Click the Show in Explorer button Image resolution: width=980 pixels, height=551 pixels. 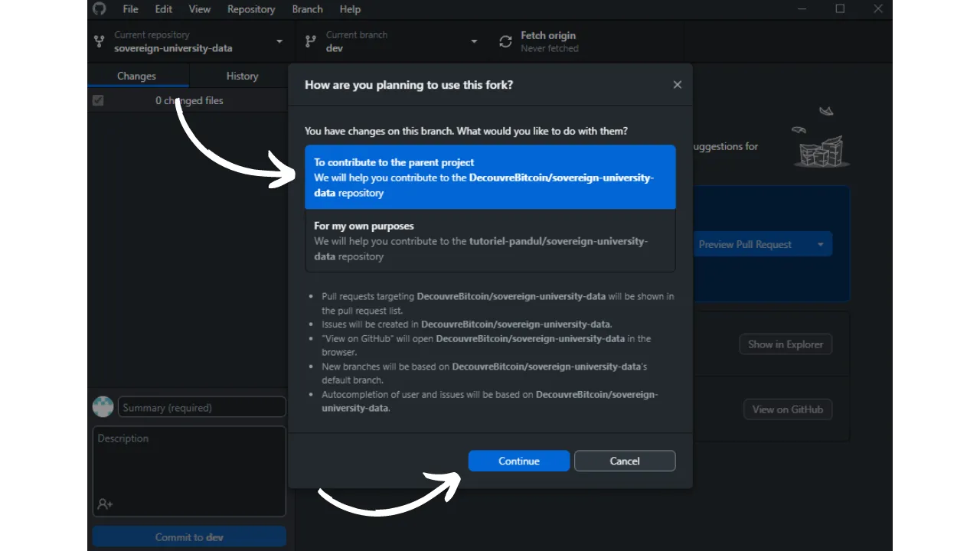pyautogui.click(x=786, y=344)
